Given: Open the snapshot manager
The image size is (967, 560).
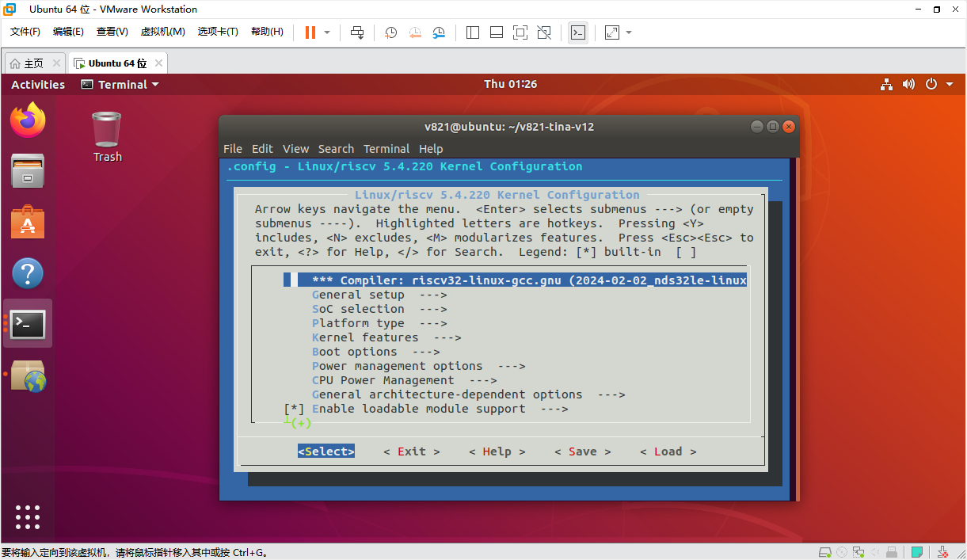Looking at the screenshot, I should point(439,32).
